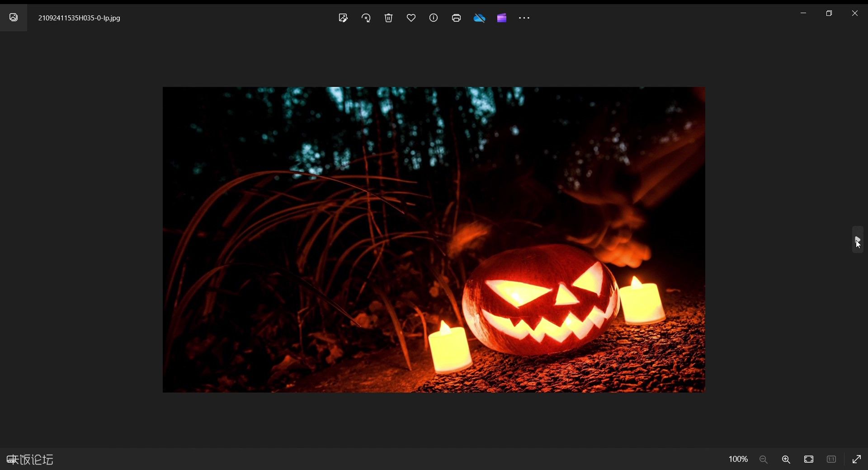Click file name 21092411535H035-0-lp.jpg
868x470 pixels.
[79, 18]
